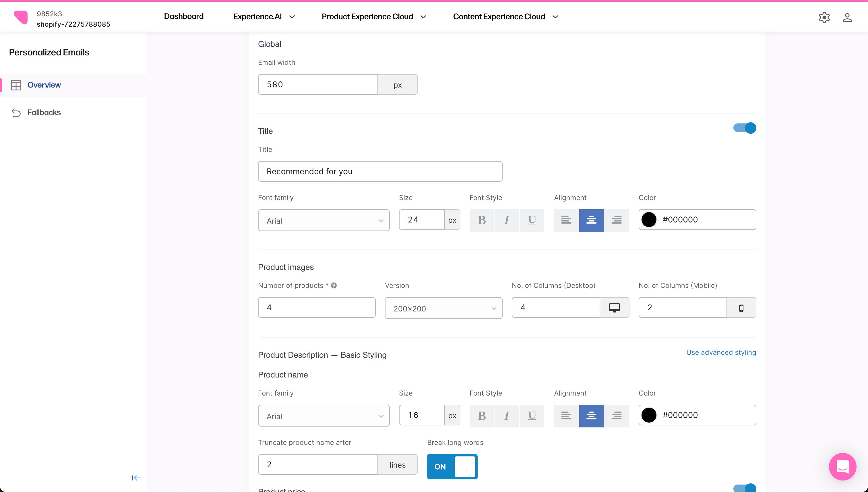The image size is (868, 492).
Task: Toggle Bold for the Title font style
Action: coord(481,220)
